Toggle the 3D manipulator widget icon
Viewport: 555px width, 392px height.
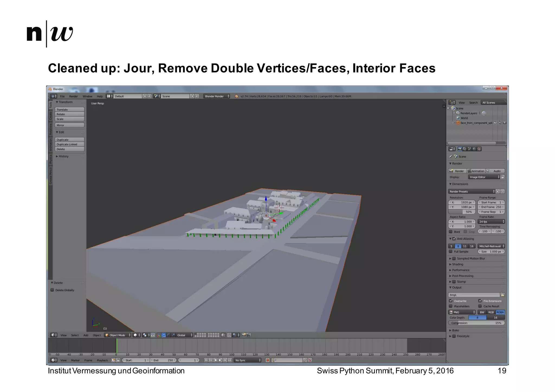159,335
